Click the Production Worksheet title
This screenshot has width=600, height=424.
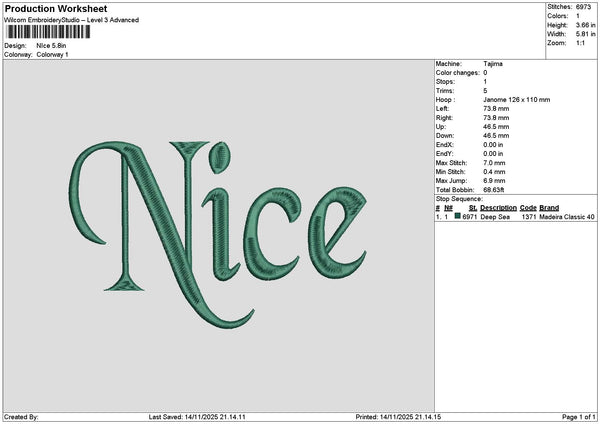click(x=56, y=8)
